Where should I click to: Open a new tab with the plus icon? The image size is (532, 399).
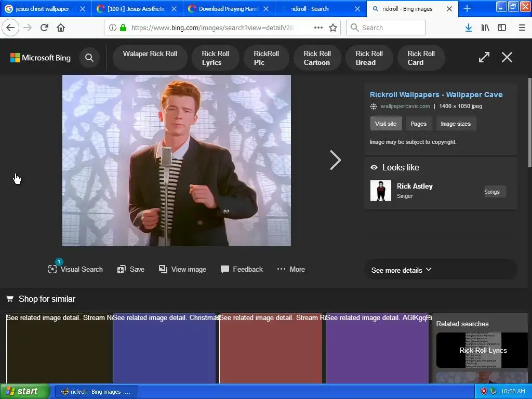(x=467, y=8)
